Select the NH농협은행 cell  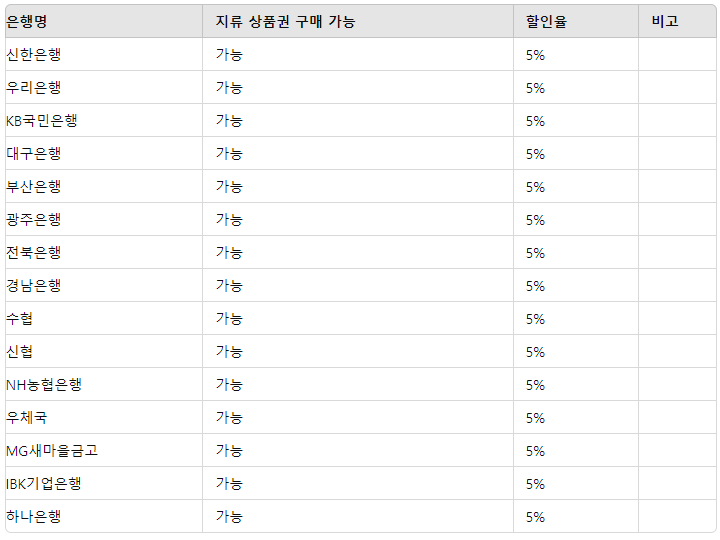tap(44, 385)
